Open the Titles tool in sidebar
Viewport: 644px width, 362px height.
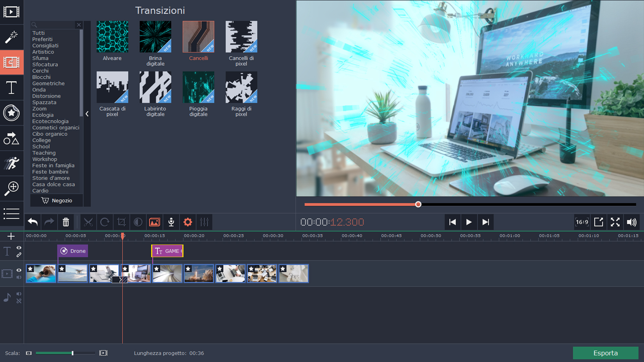11,88
